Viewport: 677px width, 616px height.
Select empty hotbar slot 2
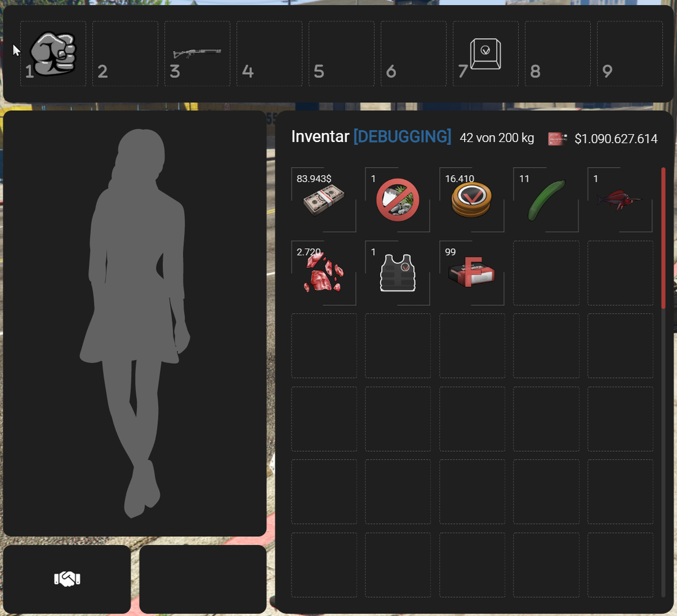point(125,54)
